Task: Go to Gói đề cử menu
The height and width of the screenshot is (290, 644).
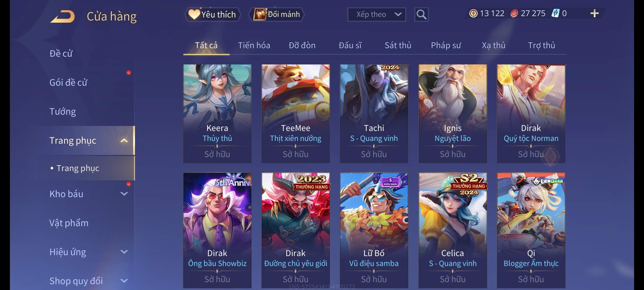Action: pos(68,82)
